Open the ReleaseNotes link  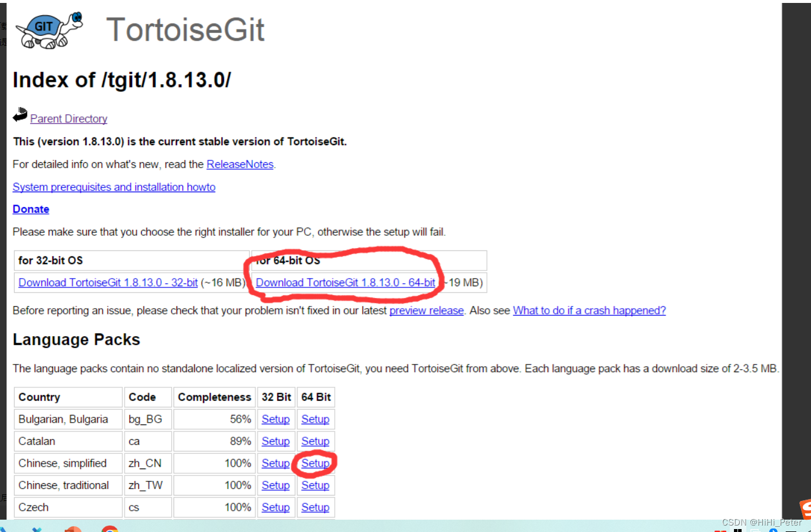240,165
